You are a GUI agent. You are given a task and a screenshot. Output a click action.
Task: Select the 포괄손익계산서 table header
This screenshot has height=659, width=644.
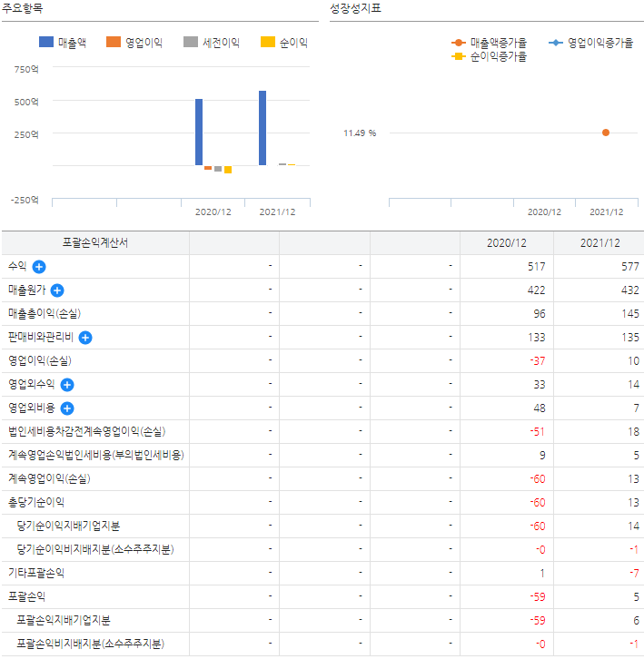tap(95, 242)
